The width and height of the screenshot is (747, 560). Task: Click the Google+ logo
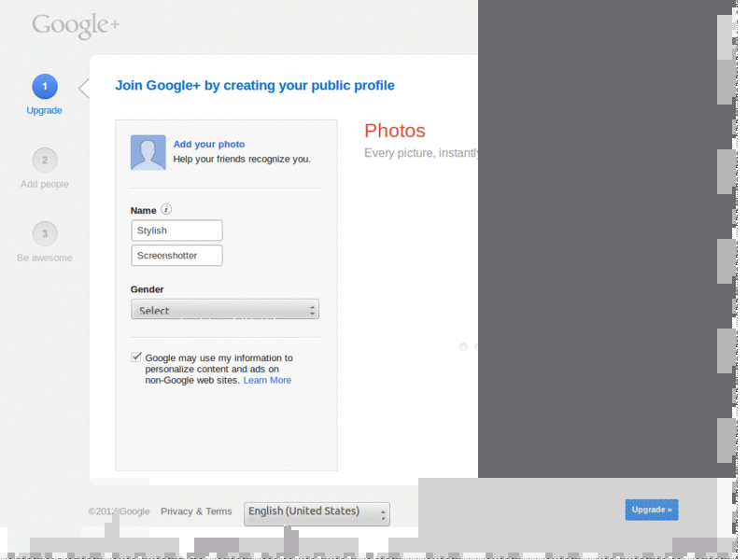tap(76, 25)
